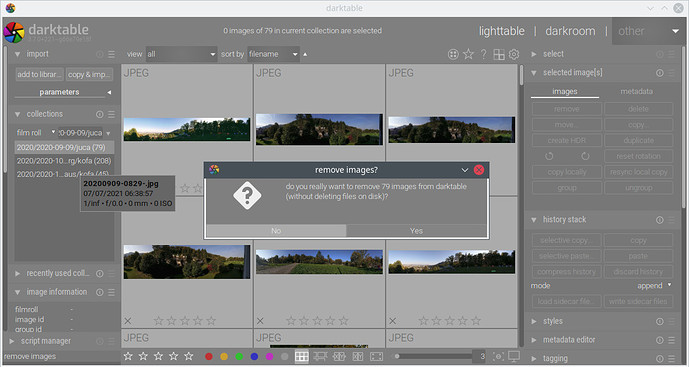Open the film roll property dropdown
Viewport: 689px width, 367px height.
point(36,132)
